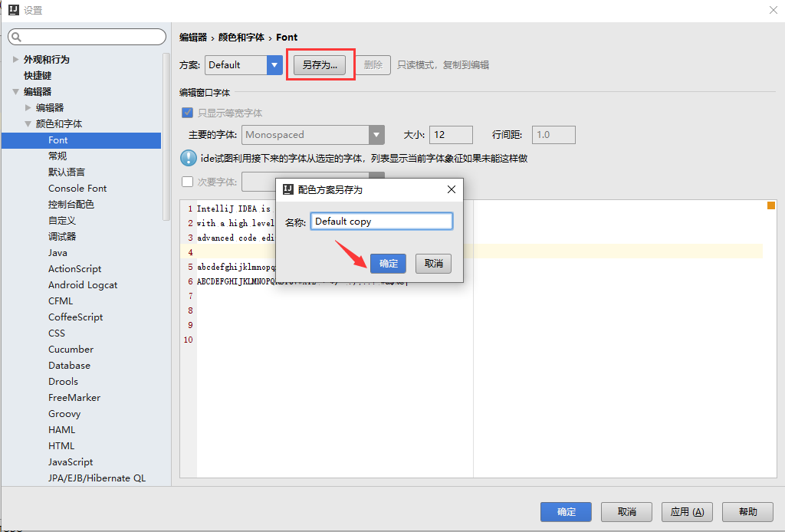Viewport: 785px width, 532px height.
Task: Close the 设置 window
Action: click(x=773, y=10)
